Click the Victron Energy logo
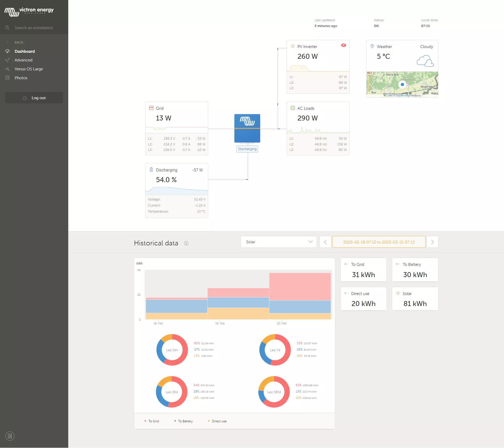 (29, 11)
